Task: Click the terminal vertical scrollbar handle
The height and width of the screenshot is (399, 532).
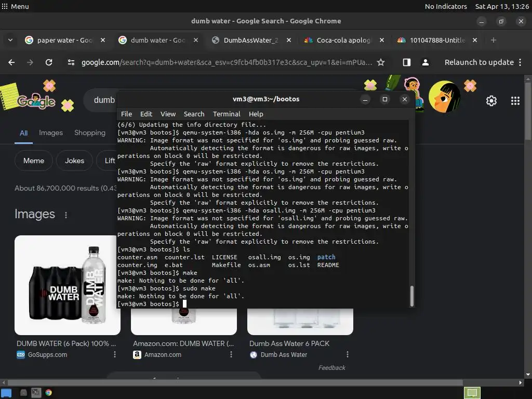Action: click(412, 296)
